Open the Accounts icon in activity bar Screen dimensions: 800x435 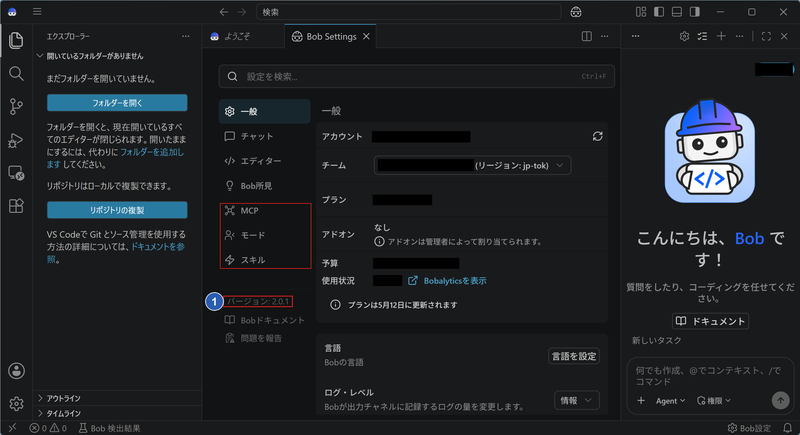tap(16, 371)
